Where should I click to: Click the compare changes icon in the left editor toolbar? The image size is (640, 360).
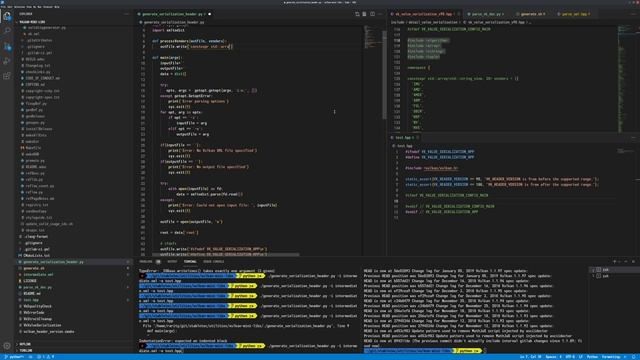[x=357, y=14]
